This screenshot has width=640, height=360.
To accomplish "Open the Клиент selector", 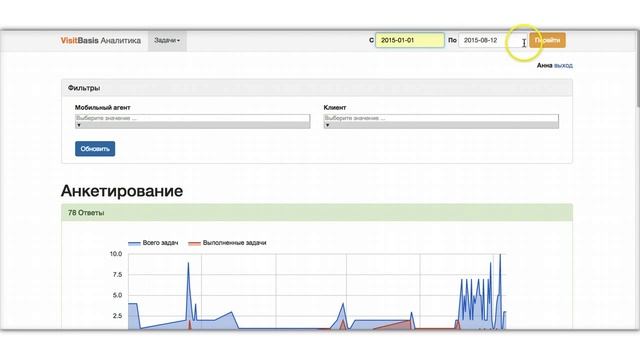I will click(441, 121).
